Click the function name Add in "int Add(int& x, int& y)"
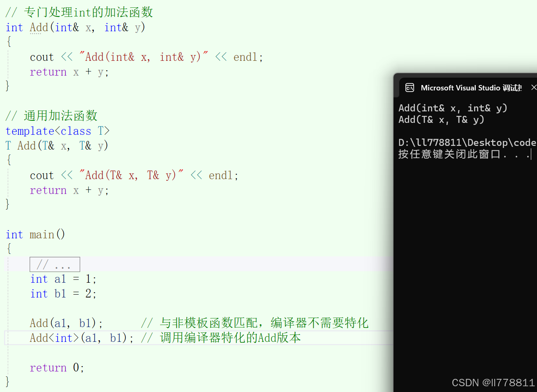 tap(39, 28)
